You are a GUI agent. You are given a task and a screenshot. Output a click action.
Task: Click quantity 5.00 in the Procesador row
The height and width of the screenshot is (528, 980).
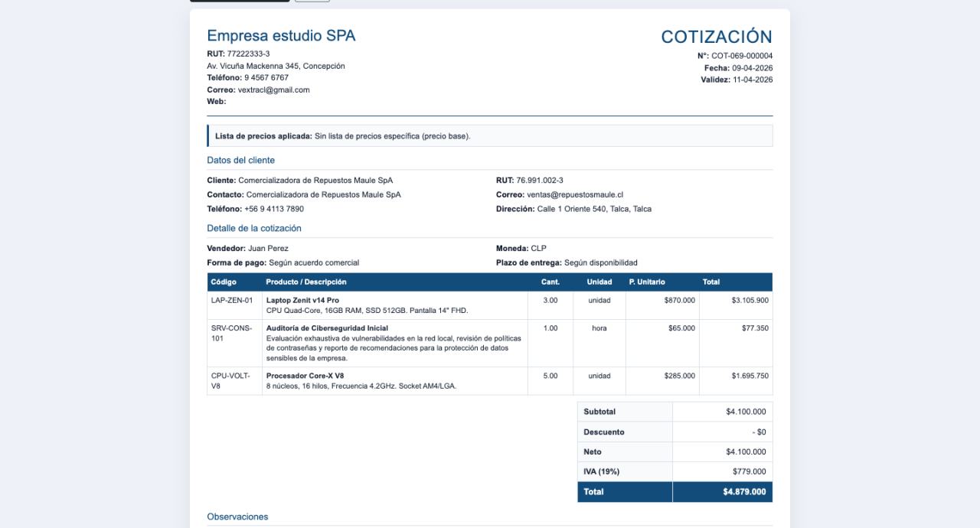point(550,376)
